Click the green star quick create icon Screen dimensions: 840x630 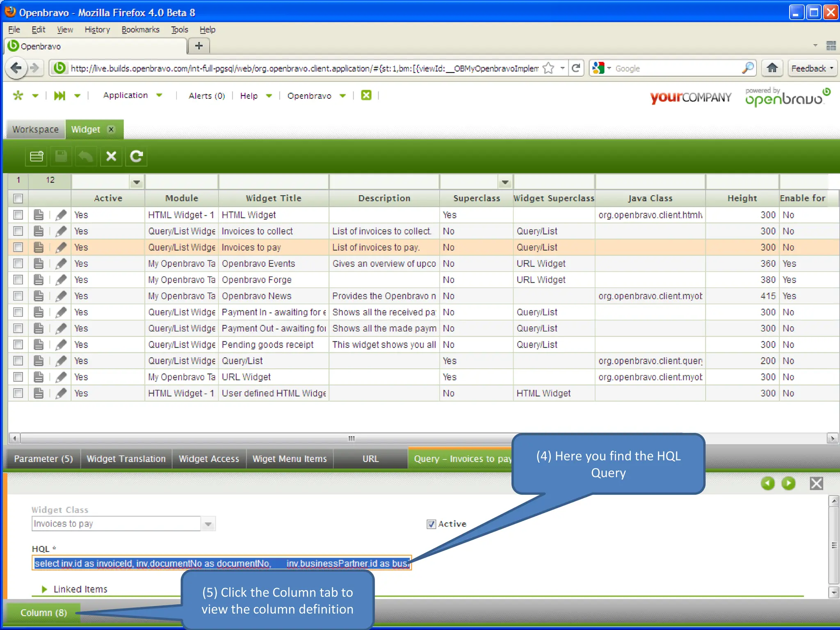coord(18,96)
